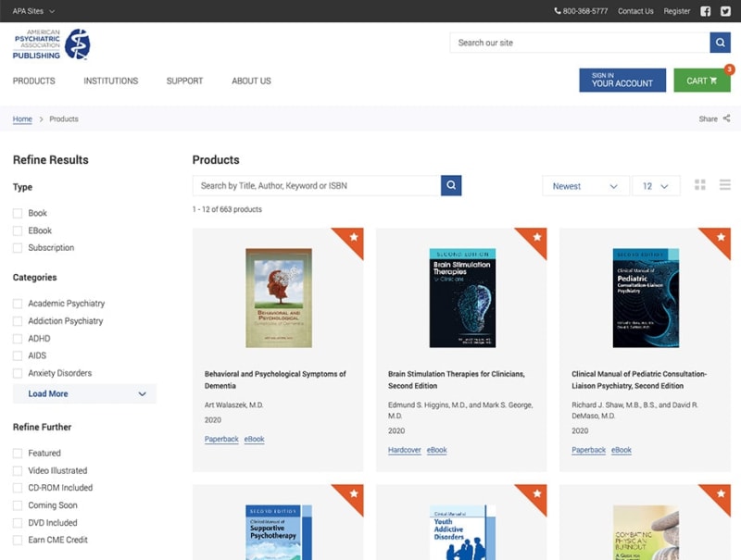This screenshot has width=741, height=560.
Task: Check the Book type filter
Action: (x=18, y=214)
